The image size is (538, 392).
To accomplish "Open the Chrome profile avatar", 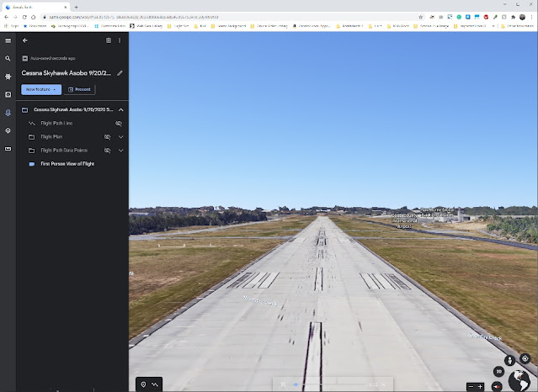I will tap(522, 17).
